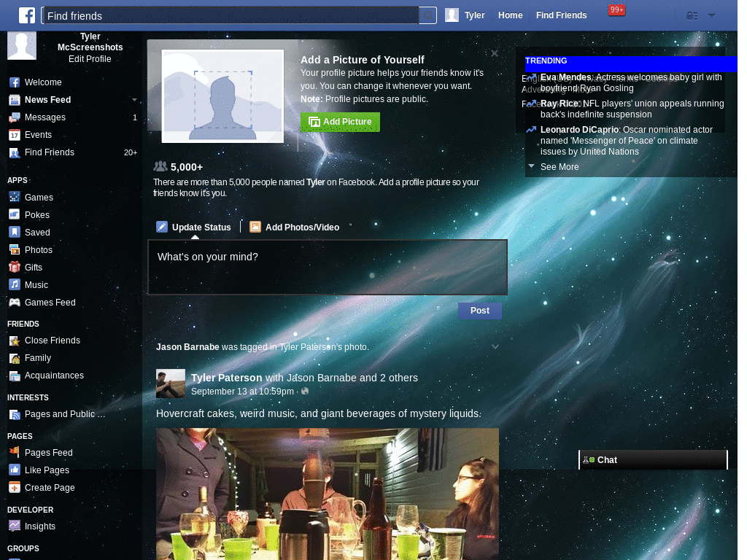
Task: Click the Create Page plus icon
Action: click(15, 488)
